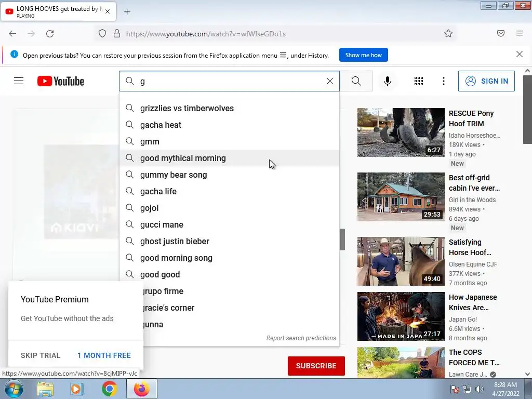Open Save to Pocket icon
The image size is (532, 399).
tap(501, 33)
